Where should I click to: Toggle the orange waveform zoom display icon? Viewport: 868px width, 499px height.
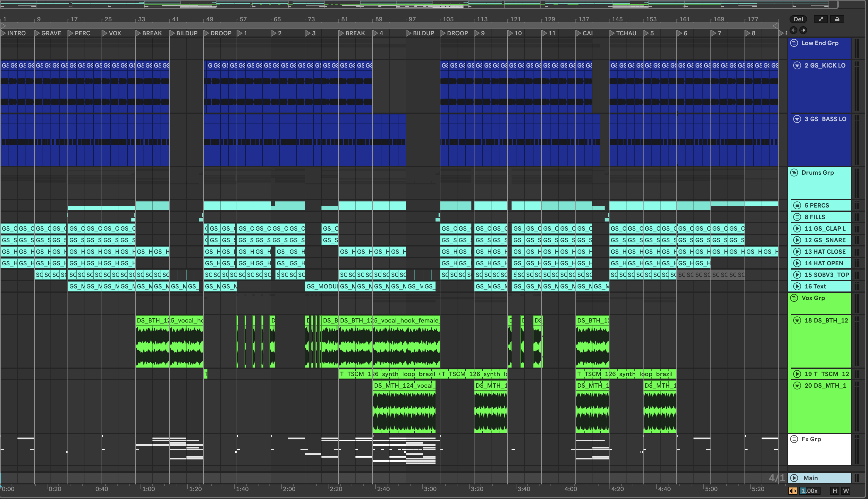click(793, 491)
